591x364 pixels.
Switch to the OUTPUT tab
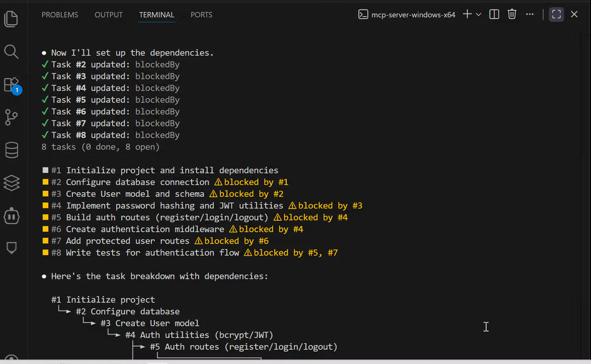(108, 15)
